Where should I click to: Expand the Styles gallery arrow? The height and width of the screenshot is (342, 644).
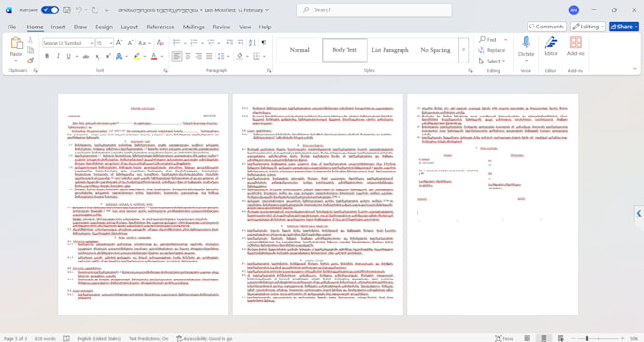[x=463, y=50]
